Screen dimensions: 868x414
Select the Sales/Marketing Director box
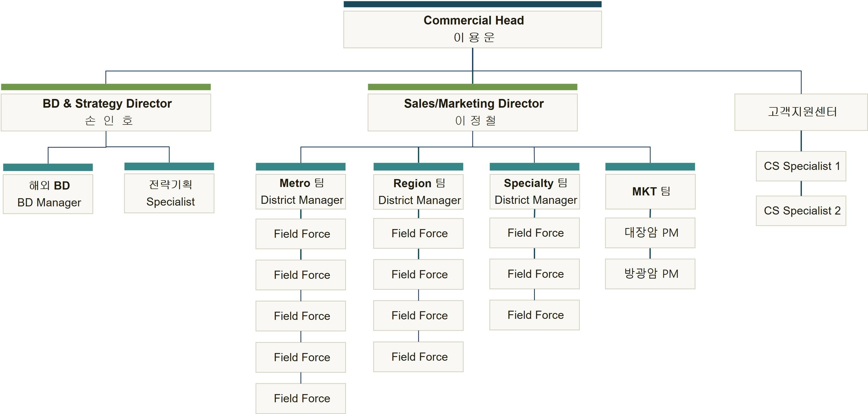[472, 112]
